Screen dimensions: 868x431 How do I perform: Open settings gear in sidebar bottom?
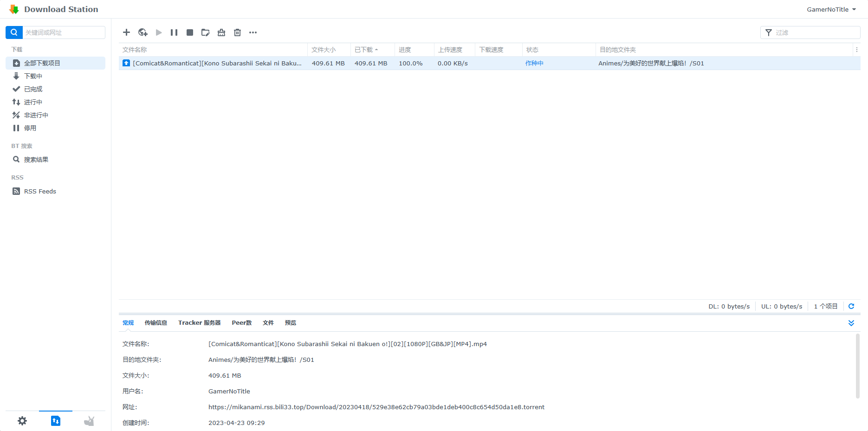(22, 421)
